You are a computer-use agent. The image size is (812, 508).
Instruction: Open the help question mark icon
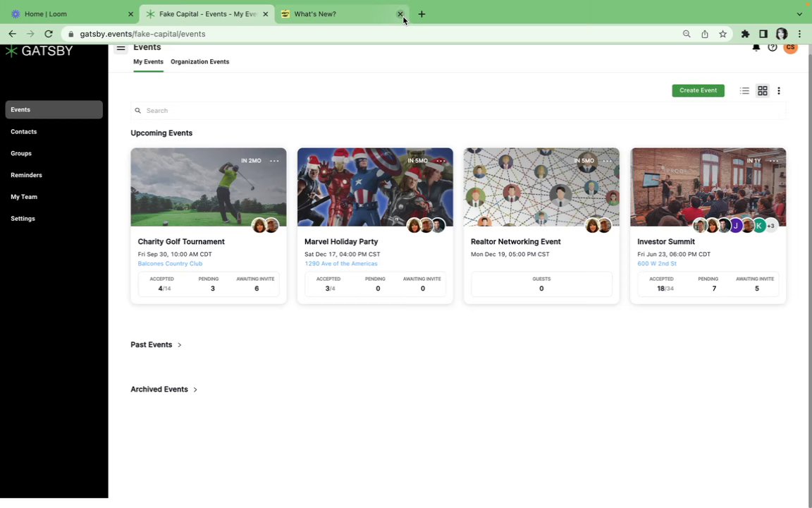coord(772,47)
